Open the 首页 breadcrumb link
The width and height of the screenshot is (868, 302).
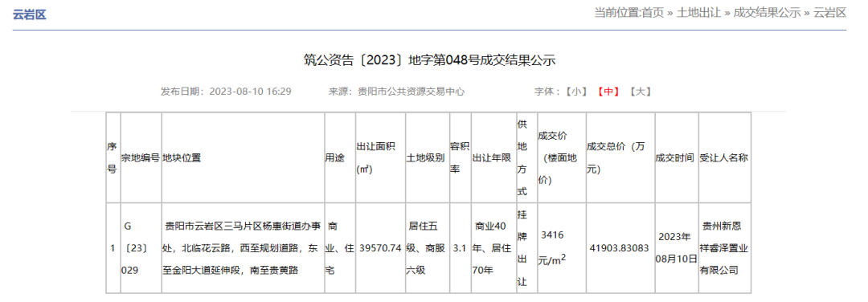pos(652,13)
